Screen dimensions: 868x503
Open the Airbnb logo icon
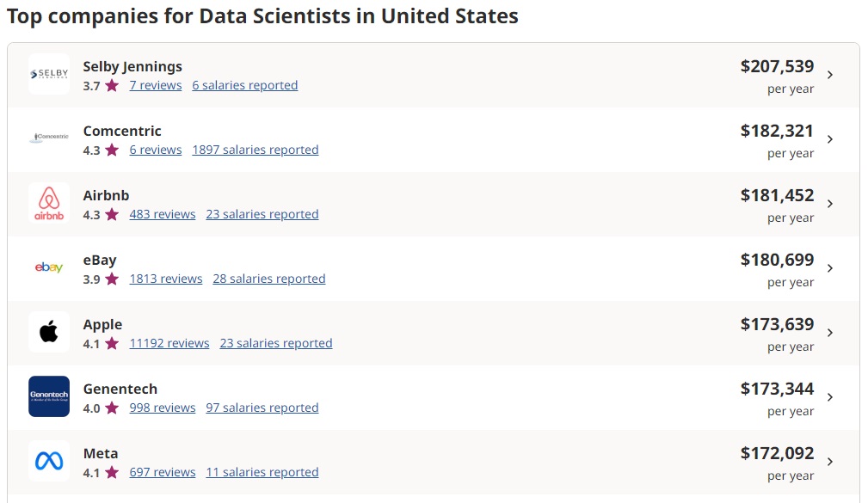[49, 203]
